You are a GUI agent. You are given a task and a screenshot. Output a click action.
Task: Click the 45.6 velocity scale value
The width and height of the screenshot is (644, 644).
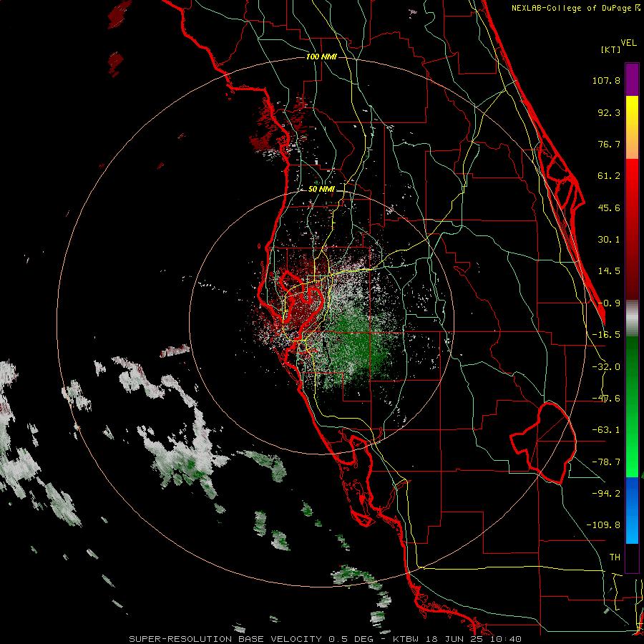tap(609, 208)
